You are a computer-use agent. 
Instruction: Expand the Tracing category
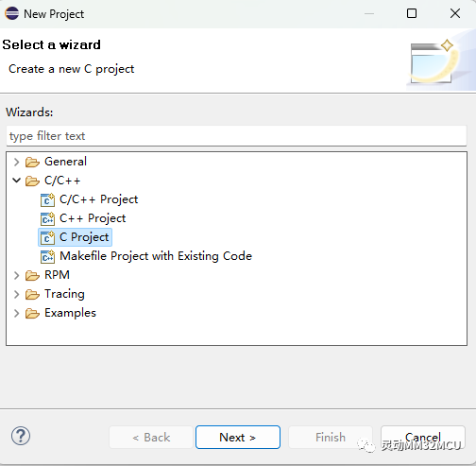point(16,294)
